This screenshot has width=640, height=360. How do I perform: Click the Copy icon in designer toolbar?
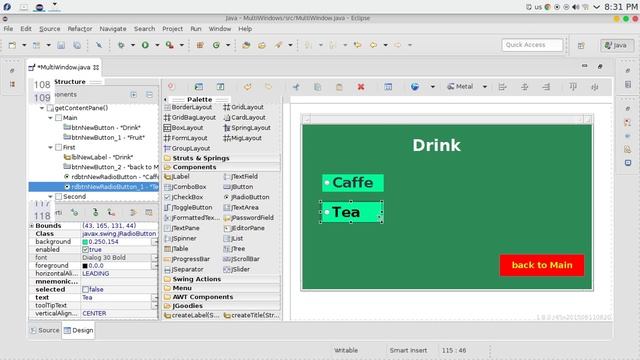tap(318, 87)
